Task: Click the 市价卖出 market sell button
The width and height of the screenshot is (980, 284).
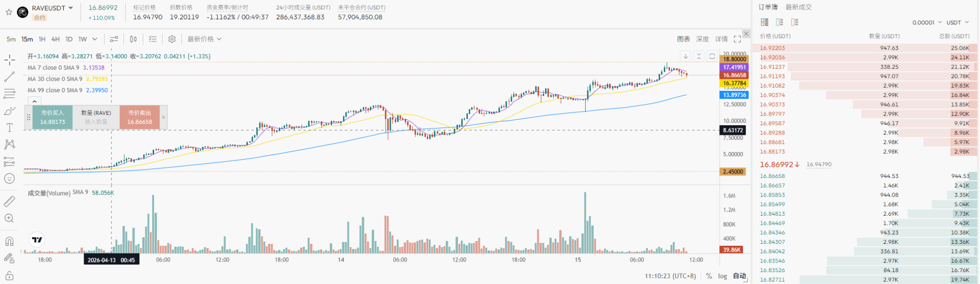Action: (x=140, y=118)
